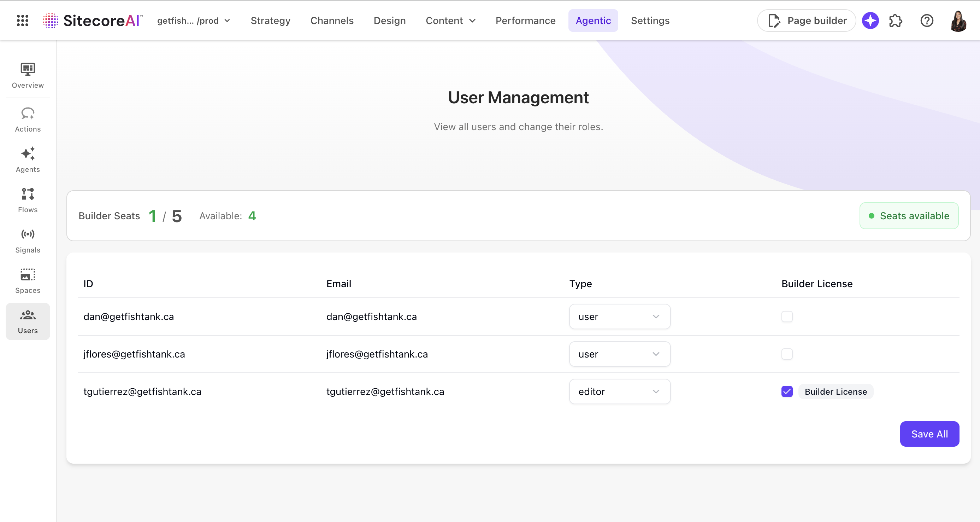Open the editor type dropdown for tgutierrez
The height and width of the screenshot is (522, 980).
[x=619, y=391]
